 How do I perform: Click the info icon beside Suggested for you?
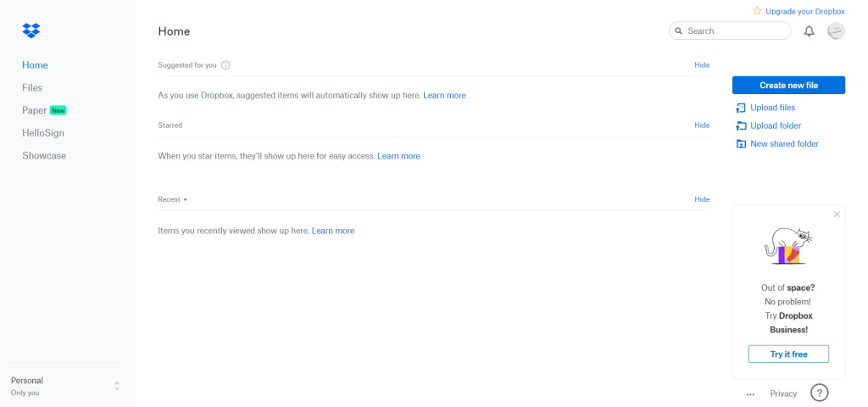pos(225,65)
